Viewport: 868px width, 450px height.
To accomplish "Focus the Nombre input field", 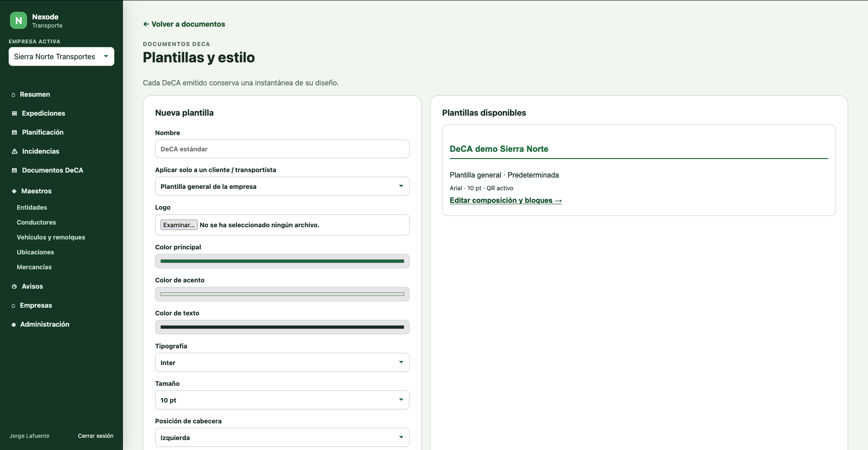I will pyautogui.click(x=282, y=149).
